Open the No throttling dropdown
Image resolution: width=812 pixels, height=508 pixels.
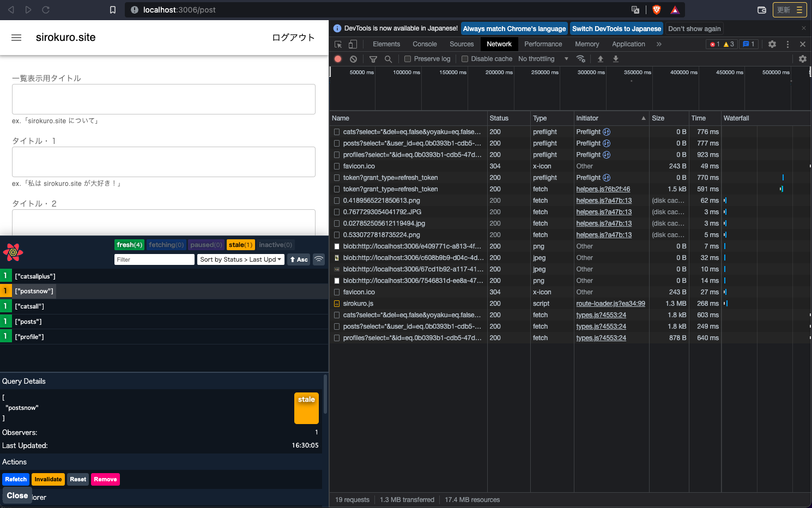543,59
